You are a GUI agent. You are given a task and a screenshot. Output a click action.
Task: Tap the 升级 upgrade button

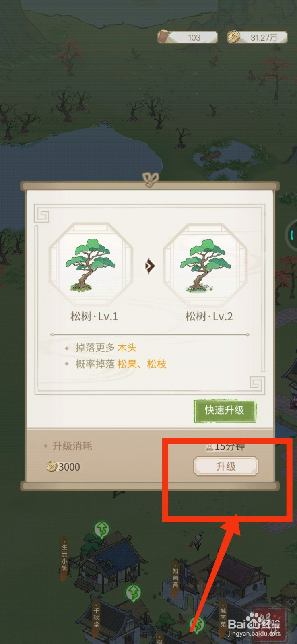226,466
